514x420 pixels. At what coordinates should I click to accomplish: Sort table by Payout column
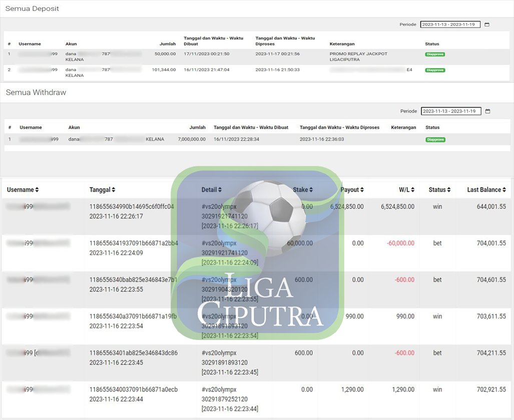[x=352, y=189]
